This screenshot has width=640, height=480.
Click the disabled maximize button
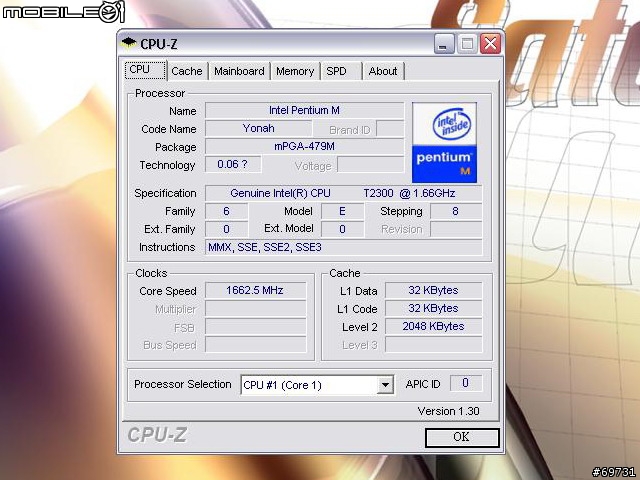467,44
